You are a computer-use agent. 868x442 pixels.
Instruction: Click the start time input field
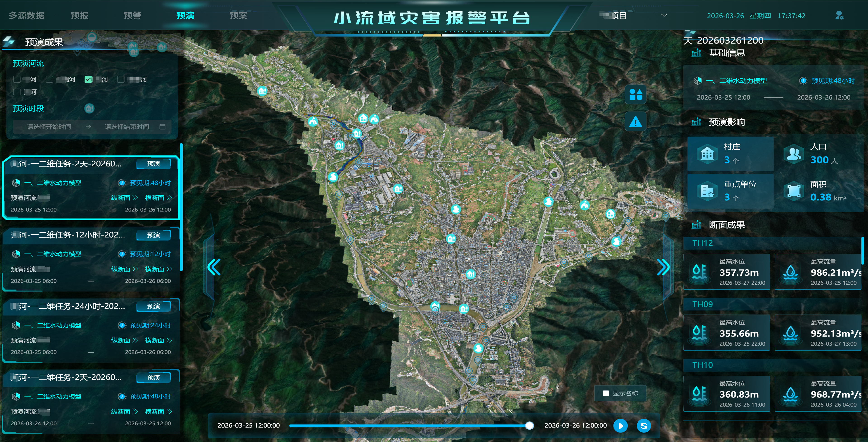point(49,127)
